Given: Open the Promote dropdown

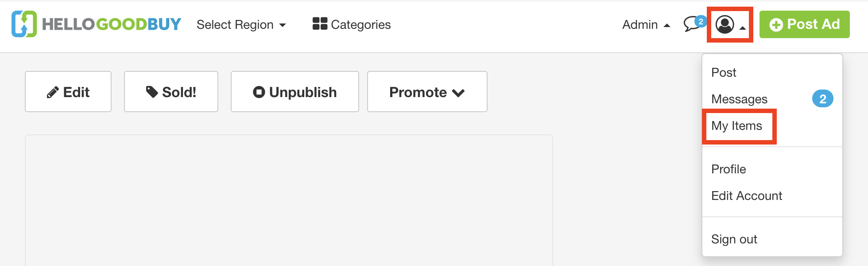Looking at the screenshot, I should [x=427, y=92].
